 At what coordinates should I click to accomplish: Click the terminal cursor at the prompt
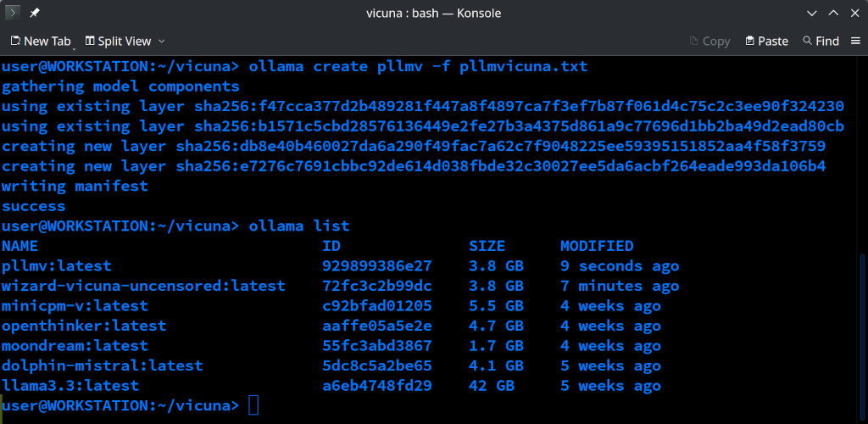pyautogui.click(x=253, y=405)
